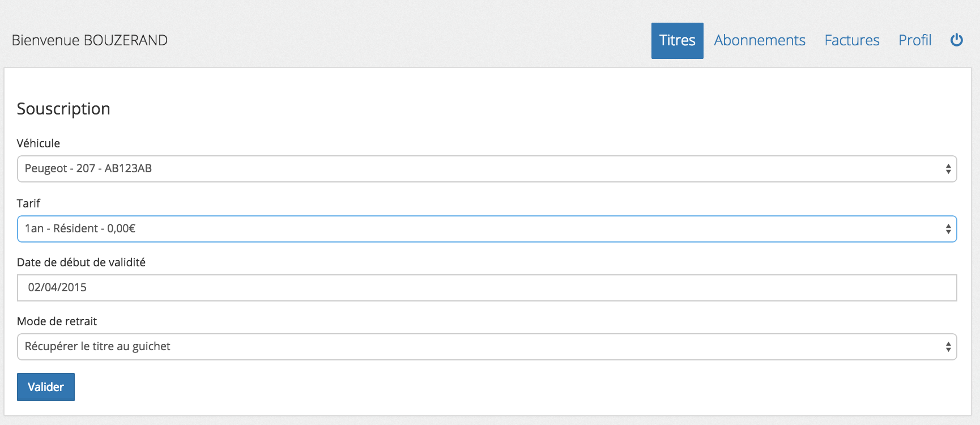The width and height of the screenshot is (980, 425).
Task: Select the 1an - Résident - 0,00€ value
Action: (80, 228)
